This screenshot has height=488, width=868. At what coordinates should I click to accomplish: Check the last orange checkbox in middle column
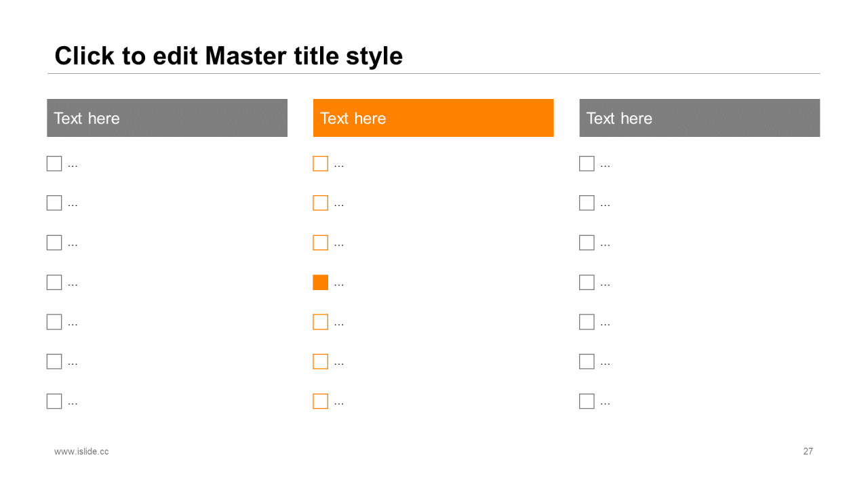click(x=321, y=401)
